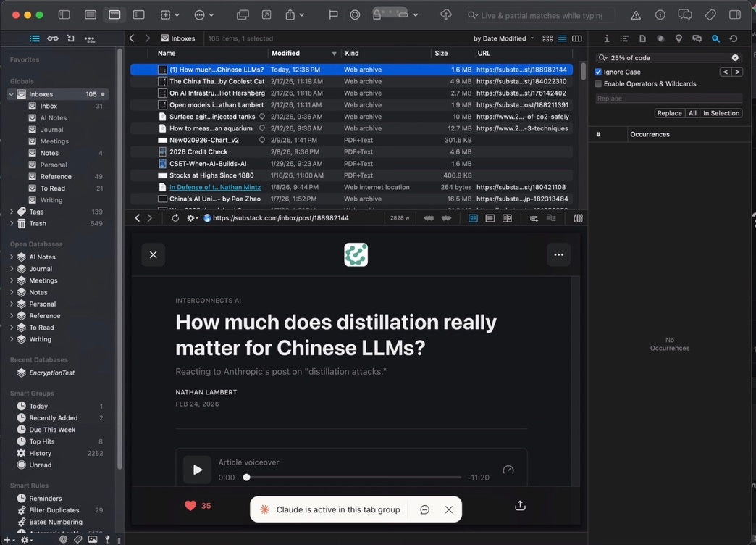Open the new capture/add item tool
Viewport: 756px width, 545px height.
(165, 15)
